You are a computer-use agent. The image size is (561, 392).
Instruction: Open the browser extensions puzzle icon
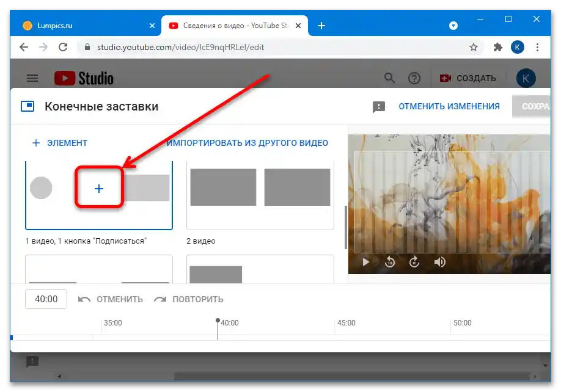(x=497, y=47)
